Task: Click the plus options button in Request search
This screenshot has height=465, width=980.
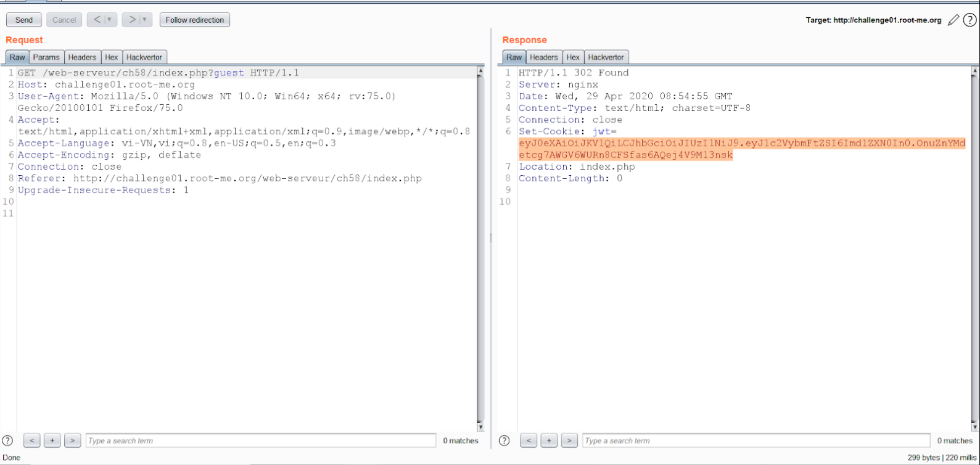Action: [52, 440]
